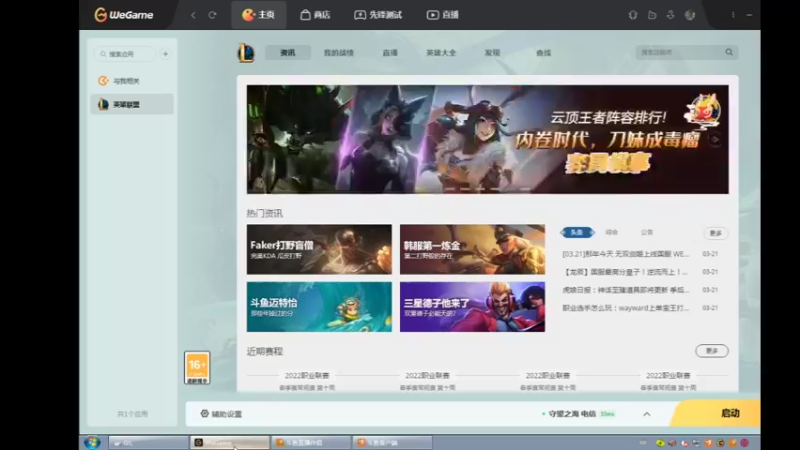Open 辅助设置 settings
This screenshot has width=800, height=450.
point(221,414)
